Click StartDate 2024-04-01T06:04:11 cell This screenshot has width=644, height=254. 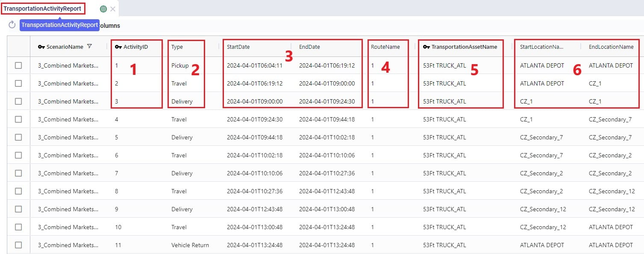point(255,65)
